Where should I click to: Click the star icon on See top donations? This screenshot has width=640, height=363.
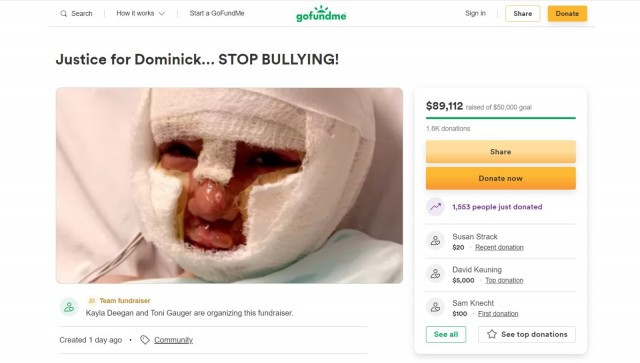[492, 334]
